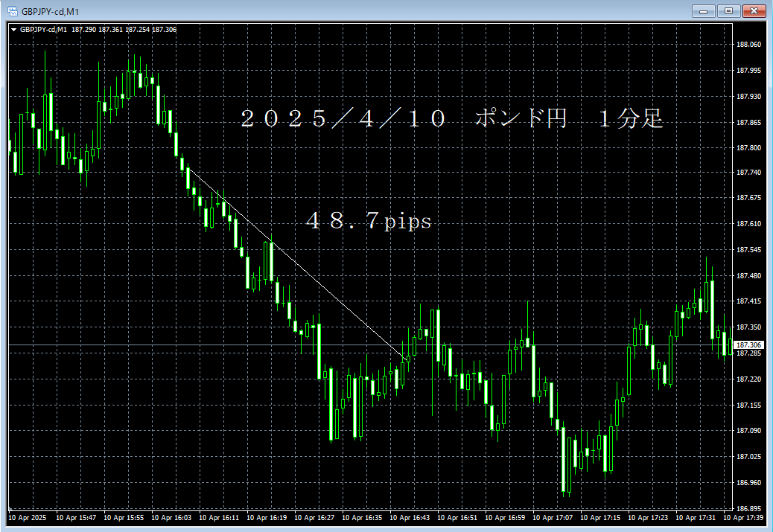Click the 186.895 price label on the scale
The height and width of the screenshot is (532, 773).
748,508
